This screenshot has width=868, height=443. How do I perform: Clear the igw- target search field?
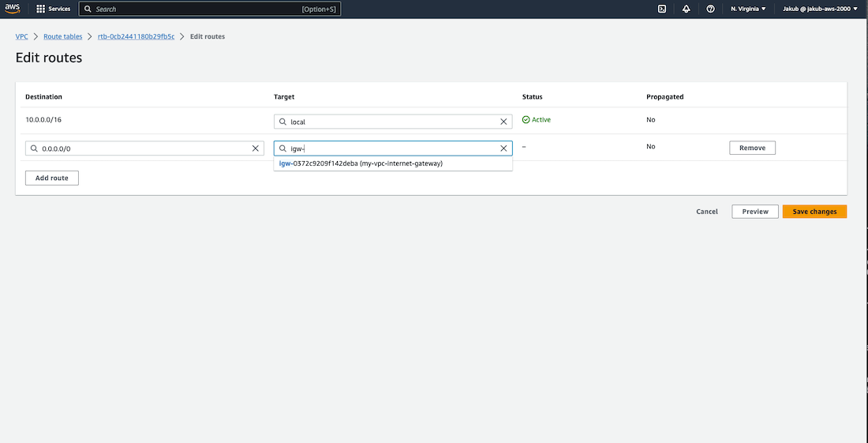point(503,148)
